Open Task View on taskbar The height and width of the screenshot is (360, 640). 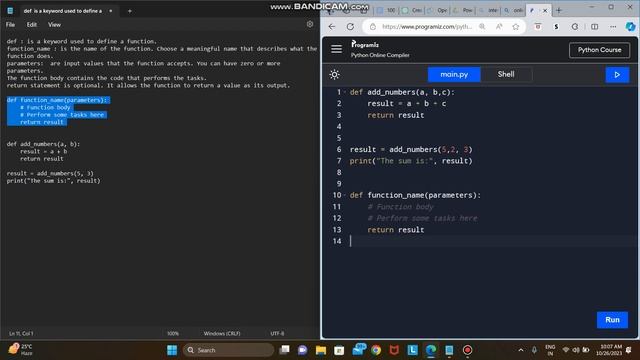[284, 350]
